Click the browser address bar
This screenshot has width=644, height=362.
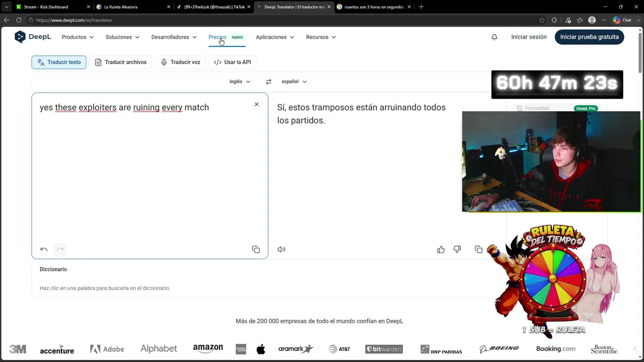(x=282, y=20)
